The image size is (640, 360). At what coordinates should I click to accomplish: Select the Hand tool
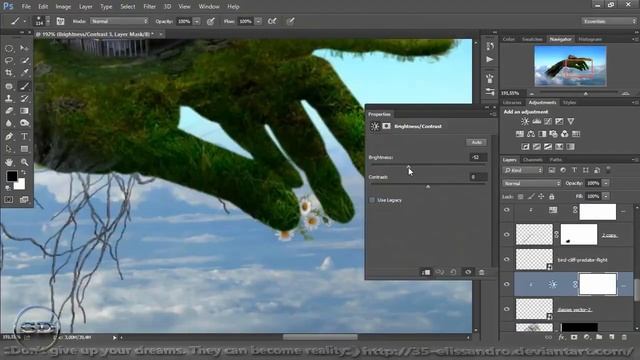(9, 162)
